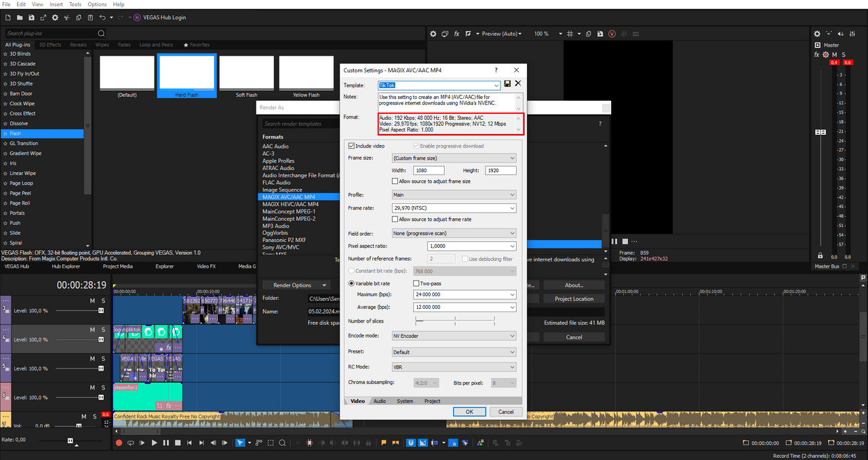Open Video Preview project settings gear
The image size is (868, 460).
click(x=434, y=33)
